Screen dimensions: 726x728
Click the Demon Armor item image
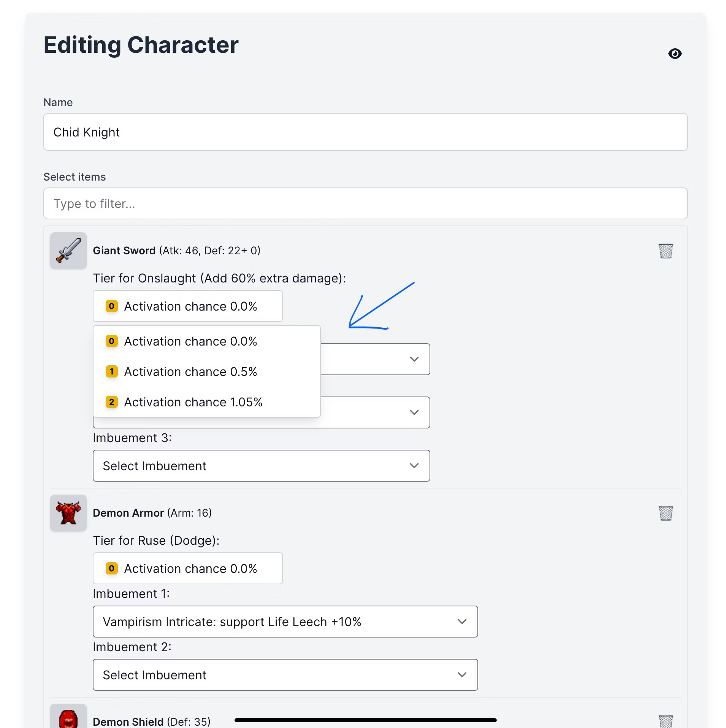coord(68,513)
